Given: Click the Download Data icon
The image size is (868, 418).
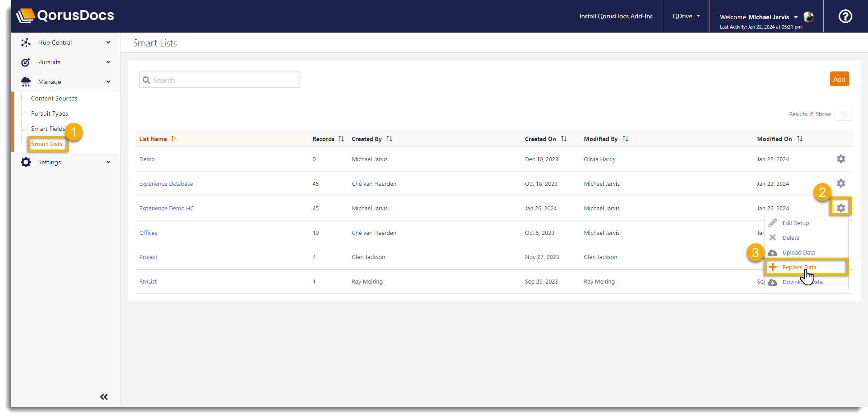Looking at the screenshot, I should pyautogui.click(x=773, y=282).
